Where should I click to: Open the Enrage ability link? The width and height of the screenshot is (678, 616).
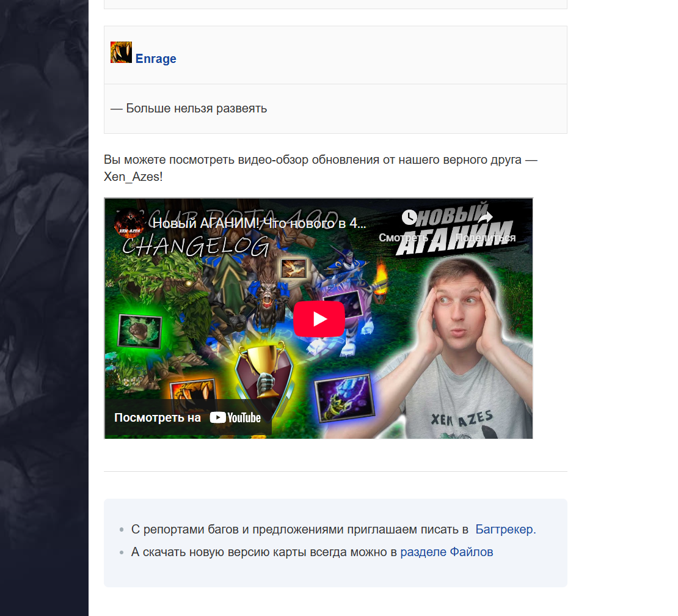point(156,59)
